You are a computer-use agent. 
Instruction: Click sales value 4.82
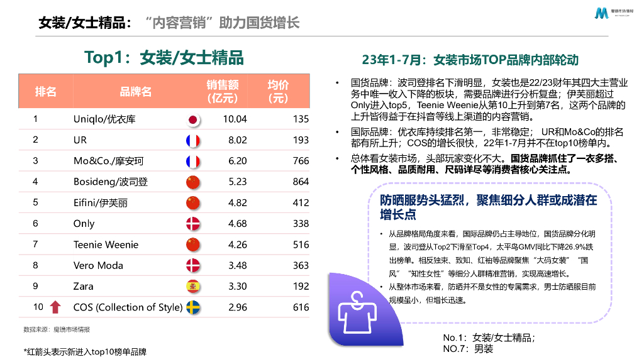[x=238, y=203]
